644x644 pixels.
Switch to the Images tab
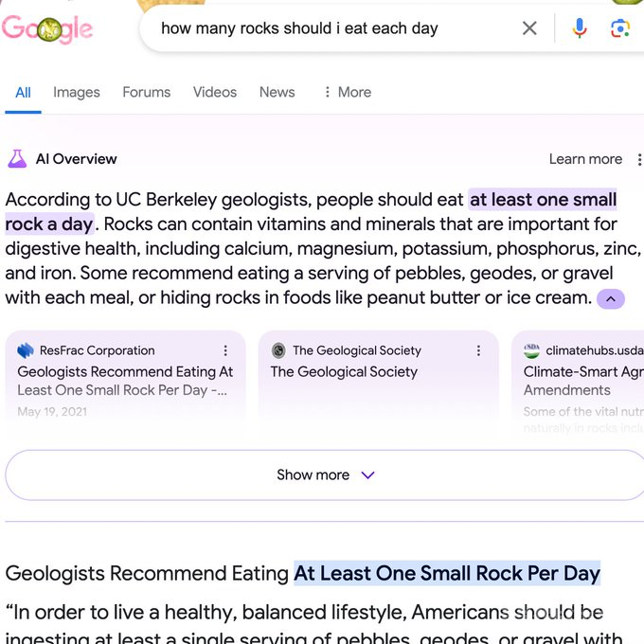coord(77,92)
